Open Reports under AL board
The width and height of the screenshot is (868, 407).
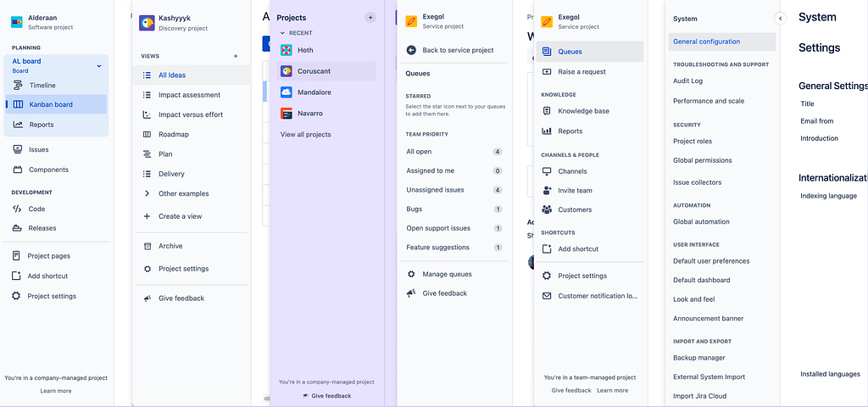coord(42,125)
